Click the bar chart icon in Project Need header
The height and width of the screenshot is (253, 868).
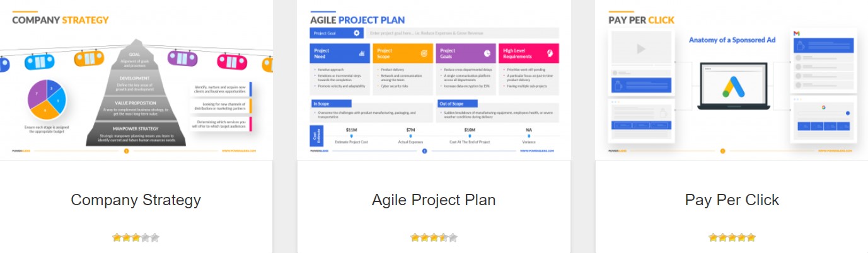click(362, 53)
